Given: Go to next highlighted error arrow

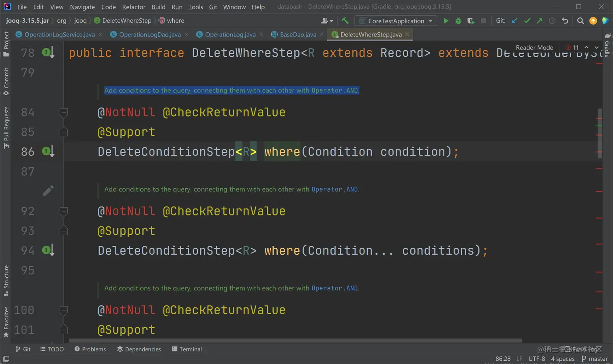Looking at the screenshot, I should click(596, 47).
